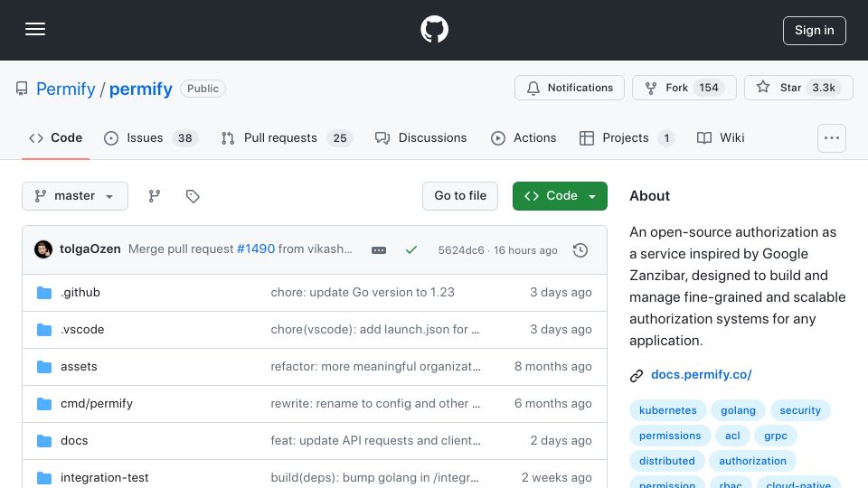Open the tolgaOzen author link
The image size is (868, 488).
[x=90, y=249]
